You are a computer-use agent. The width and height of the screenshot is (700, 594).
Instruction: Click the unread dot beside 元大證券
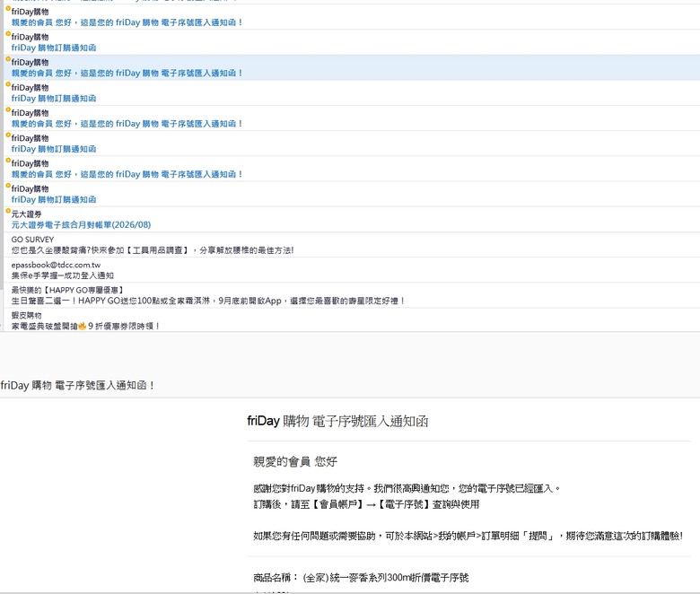click(8, 211)
